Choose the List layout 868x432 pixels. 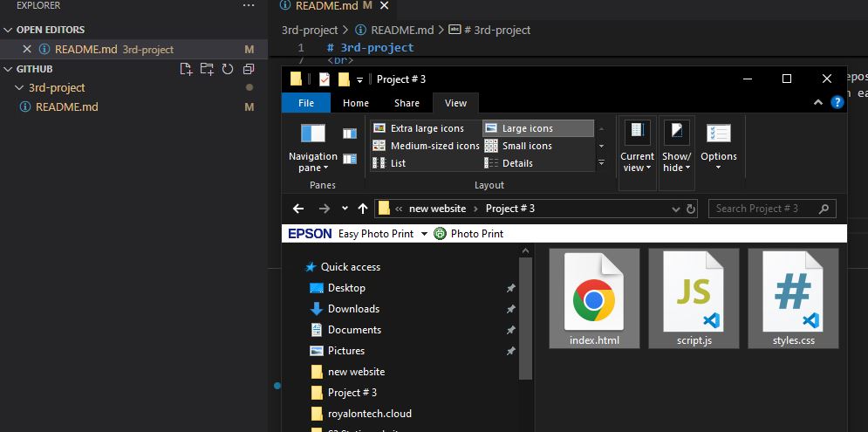click(426, 163)
